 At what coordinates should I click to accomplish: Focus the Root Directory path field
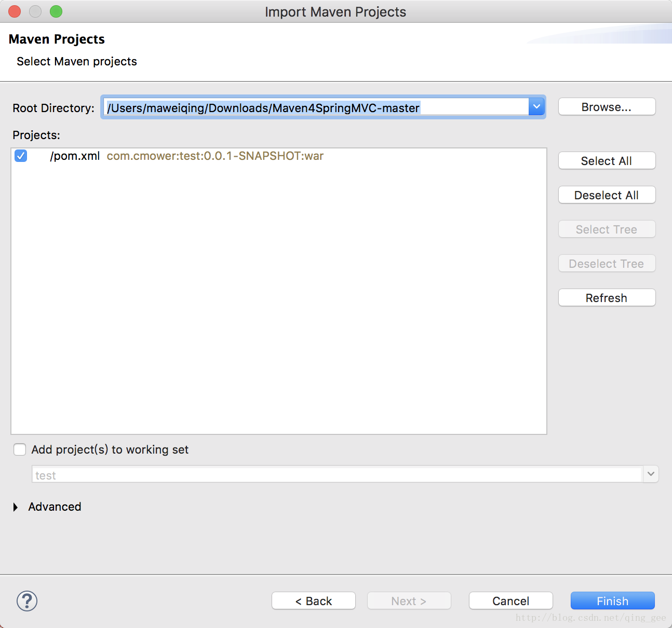click(316, 107)
